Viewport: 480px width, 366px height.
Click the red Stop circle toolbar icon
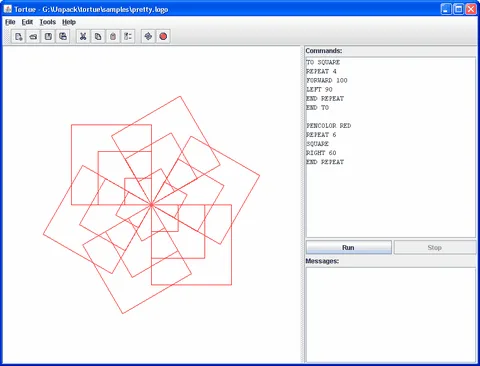(x=163, y=36)
